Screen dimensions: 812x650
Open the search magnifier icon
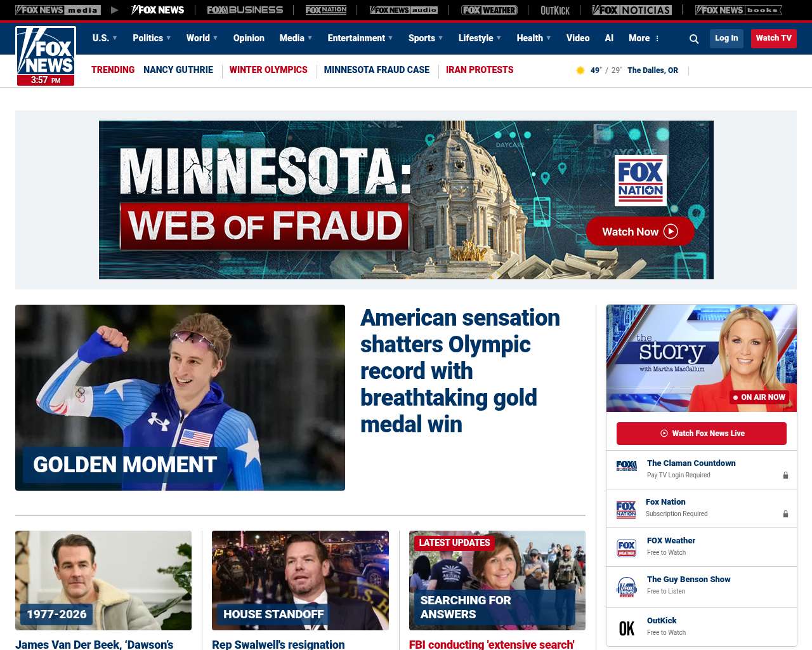click(x=694, y=39)
